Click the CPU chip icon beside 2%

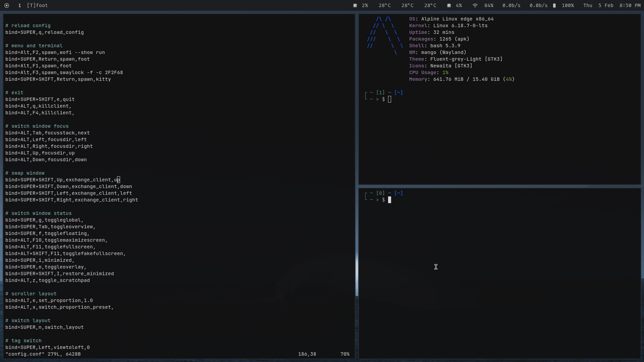pos(355,6)
